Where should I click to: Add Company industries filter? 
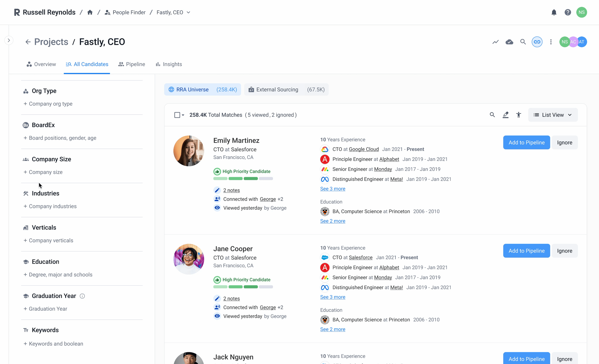click(50, 206)
